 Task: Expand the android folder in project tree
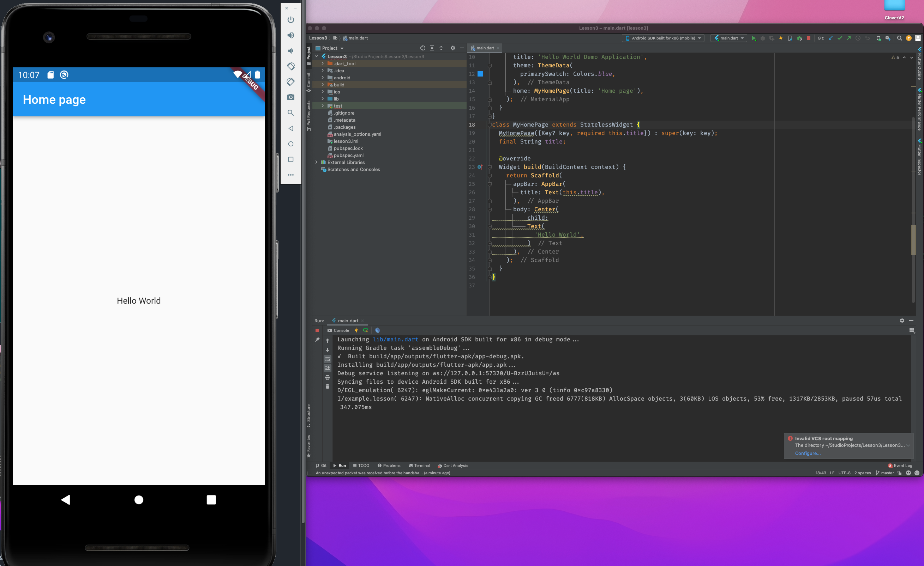click(323, 78)
